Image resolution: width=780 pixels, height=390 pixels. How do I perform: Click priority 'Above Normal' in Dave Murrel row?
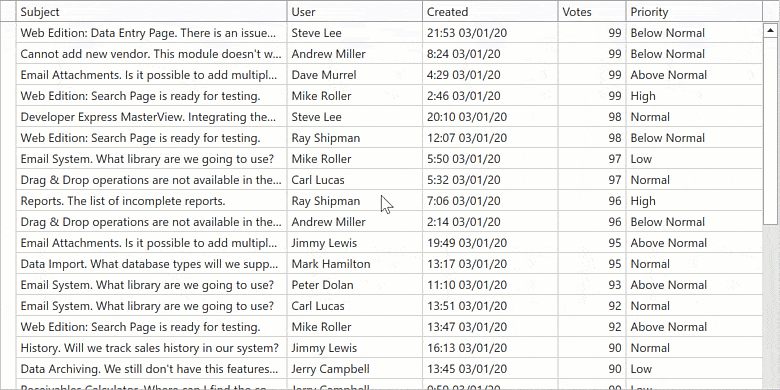(694, 75)
